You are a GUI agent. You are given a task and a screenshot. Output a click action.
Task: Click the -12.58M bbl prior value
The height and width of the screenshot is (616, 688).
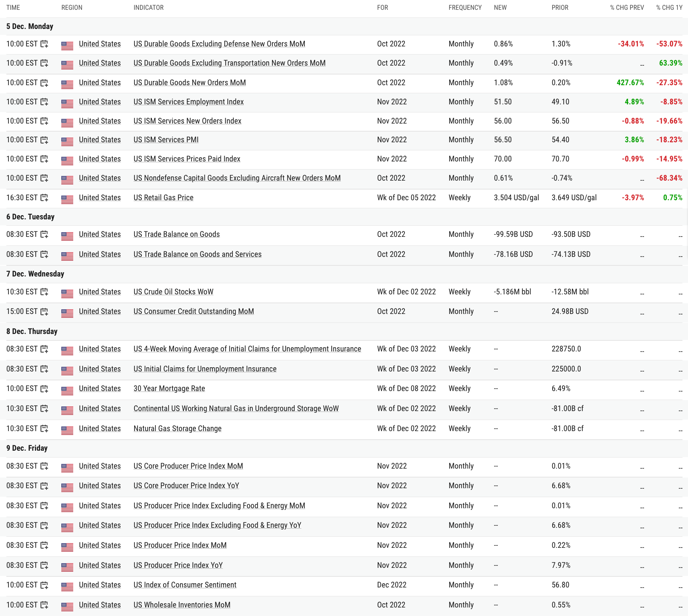570,292
